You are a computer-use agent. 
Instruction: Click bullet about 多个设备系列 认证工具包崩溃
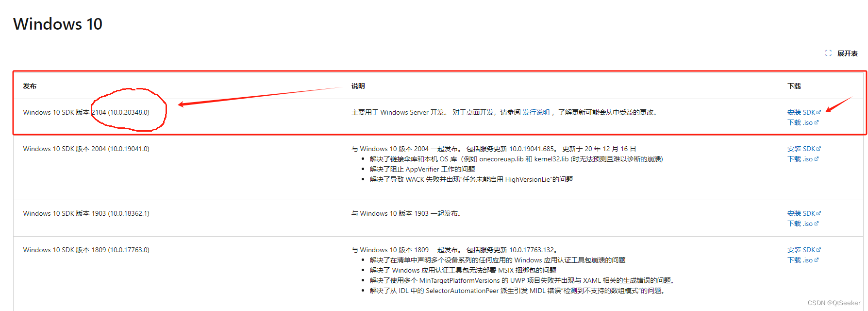[x=498, y=260]
